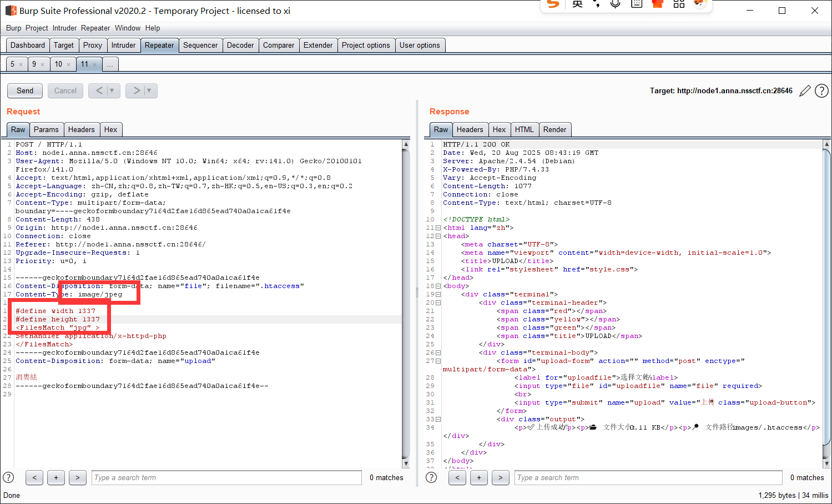The width and height of the screenshot is (832, 504).
Task: Toggle Sogou English/Chinese mode indicator
Action: click(578, 4)
